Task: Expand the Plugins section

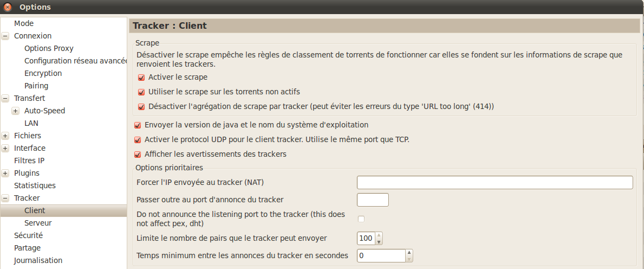Action: [5, 174]
